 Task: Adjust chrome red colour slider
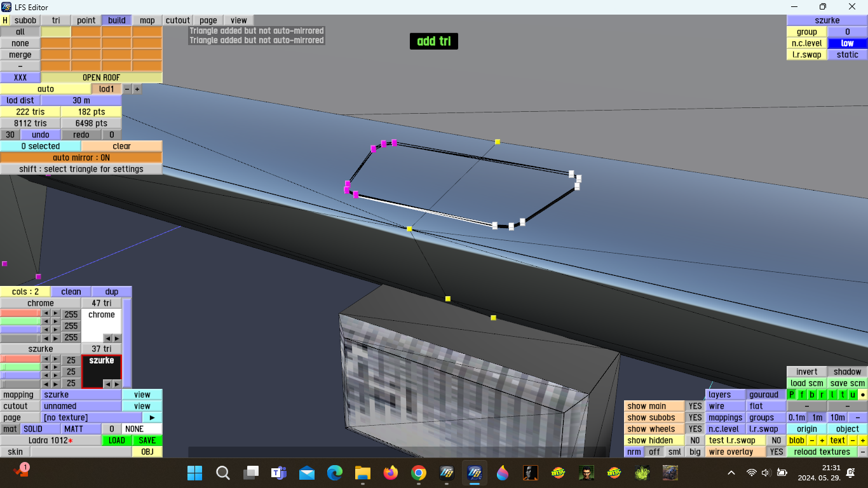tap(20, 314)
